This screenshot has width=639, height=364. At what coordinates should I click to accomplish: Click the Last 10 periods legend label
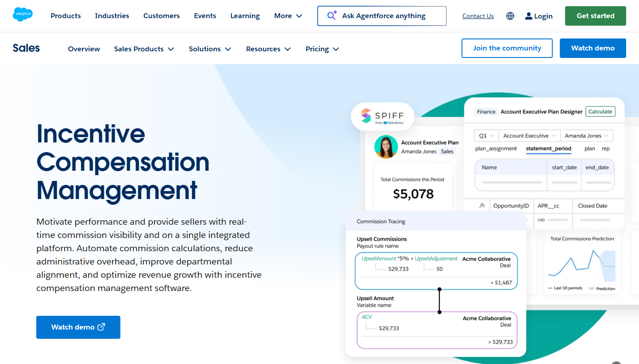pos(569,288)
